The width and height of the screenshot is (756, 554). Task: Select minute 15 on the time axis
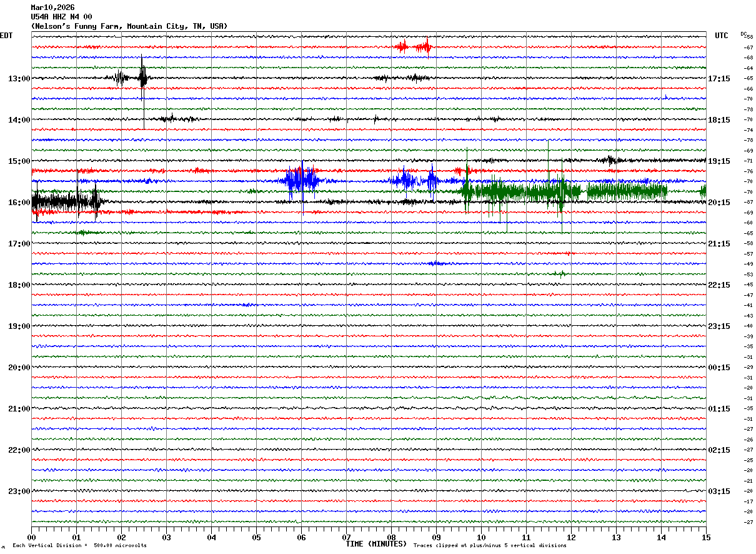click(705, 537)
